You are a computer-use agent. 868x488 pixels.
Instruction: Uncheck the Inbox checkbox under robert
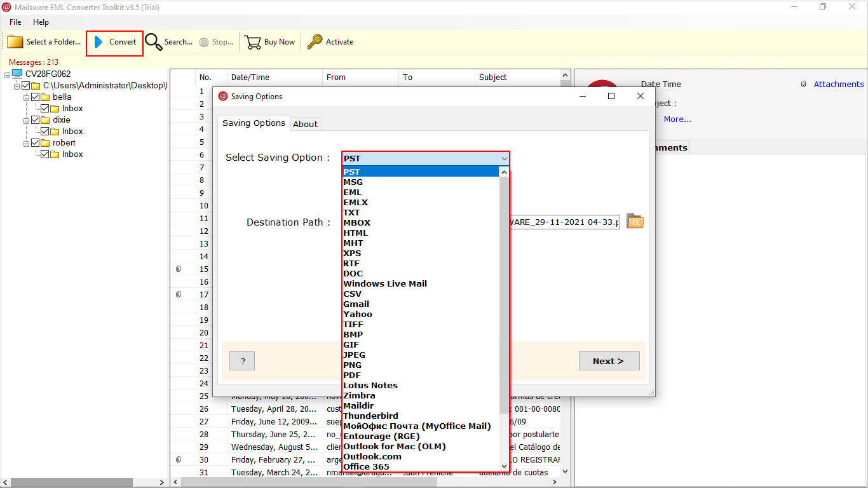coord(44,154)
